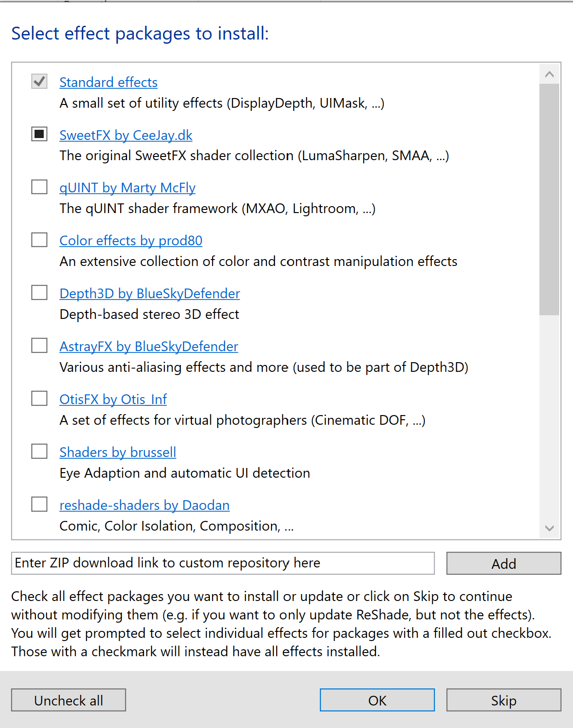The image size is (573, 728).
Task: Toggle the SweetFX by CeeJay.dk checkbox
Action: click(x=39, y=134)
